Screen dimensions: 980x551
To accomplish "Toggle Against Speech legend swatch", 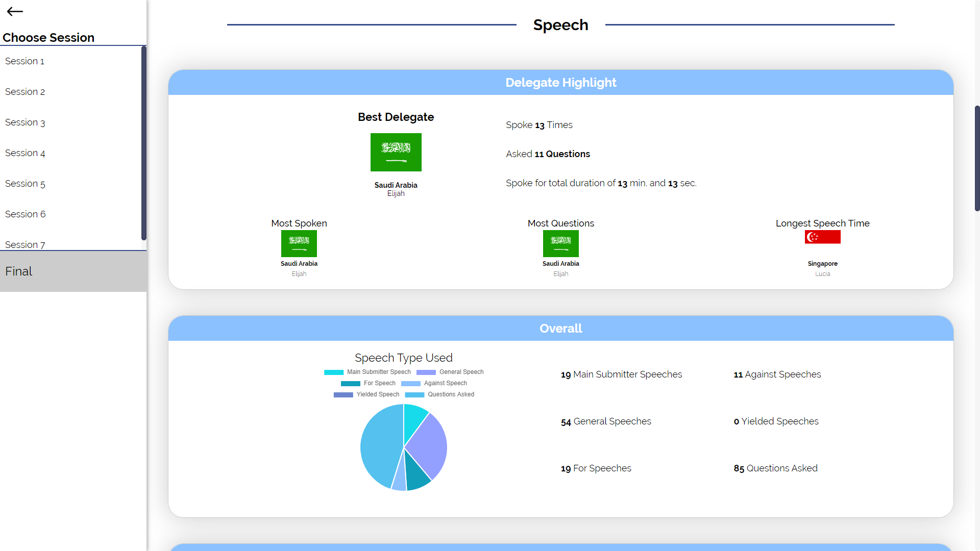I will tap(411, 383).
